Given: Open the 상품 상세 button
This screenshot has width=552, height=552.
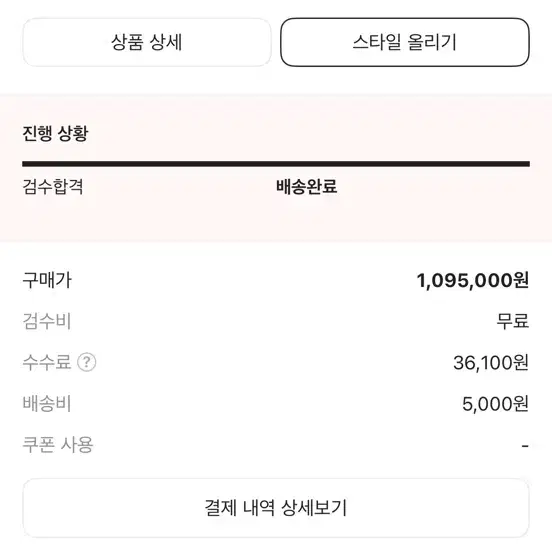Looking at the screenshot, I should tap(147, 42).
